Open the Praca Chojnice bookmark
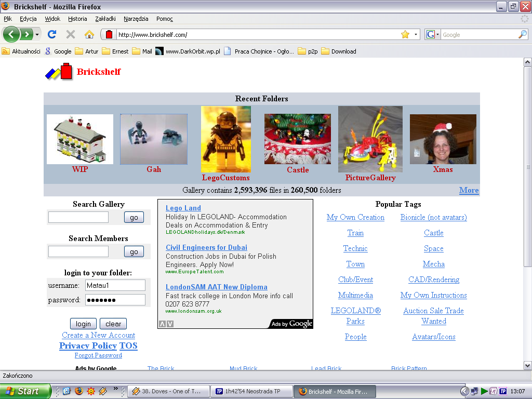532x399 pixels. pos(259,51)
